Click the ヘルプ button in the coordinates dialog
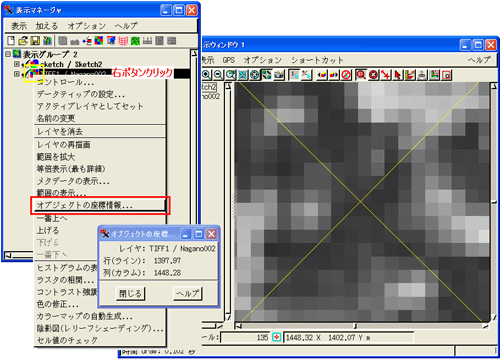This screenshot has height=360, width=500. click(188, 294)
